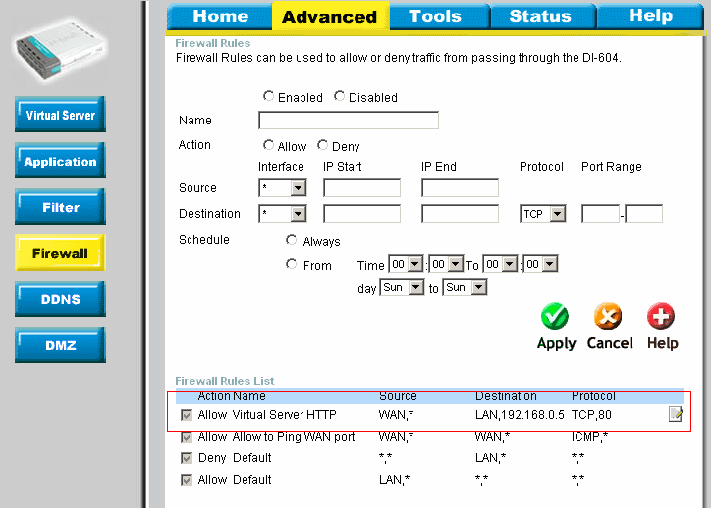Open the Virtual Server page
711x508 pixels.
(x=60, y=115)
